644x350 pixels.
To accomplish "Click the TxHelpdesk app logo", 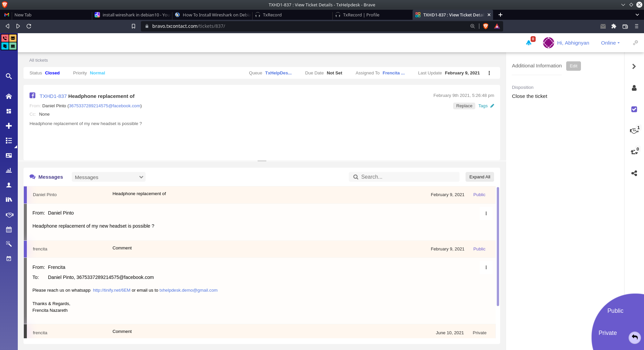I will [x=9, y=42].
